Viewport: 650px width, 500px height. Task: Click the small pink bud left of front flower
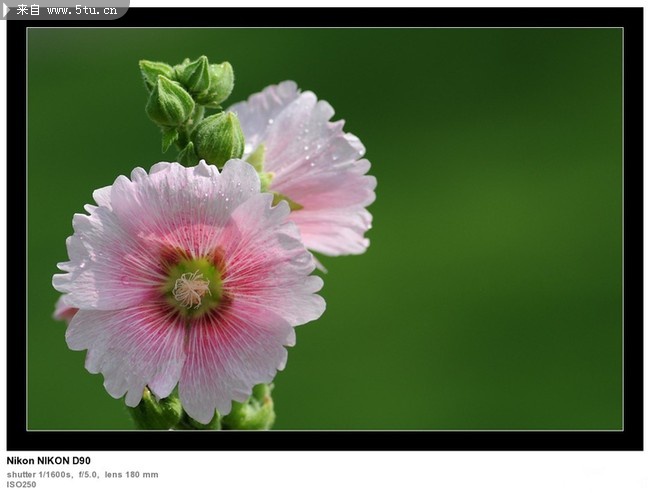point(64,310)
